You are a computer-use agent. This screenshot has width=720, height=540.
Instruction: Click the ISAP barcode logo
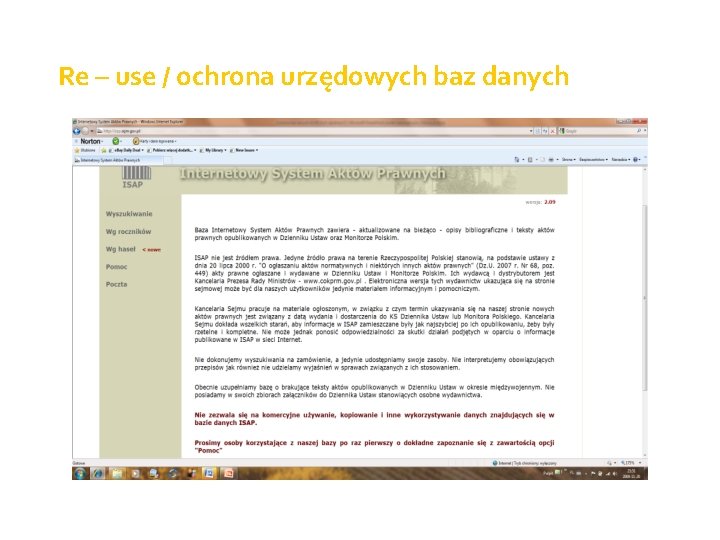[x=136, y=177]
